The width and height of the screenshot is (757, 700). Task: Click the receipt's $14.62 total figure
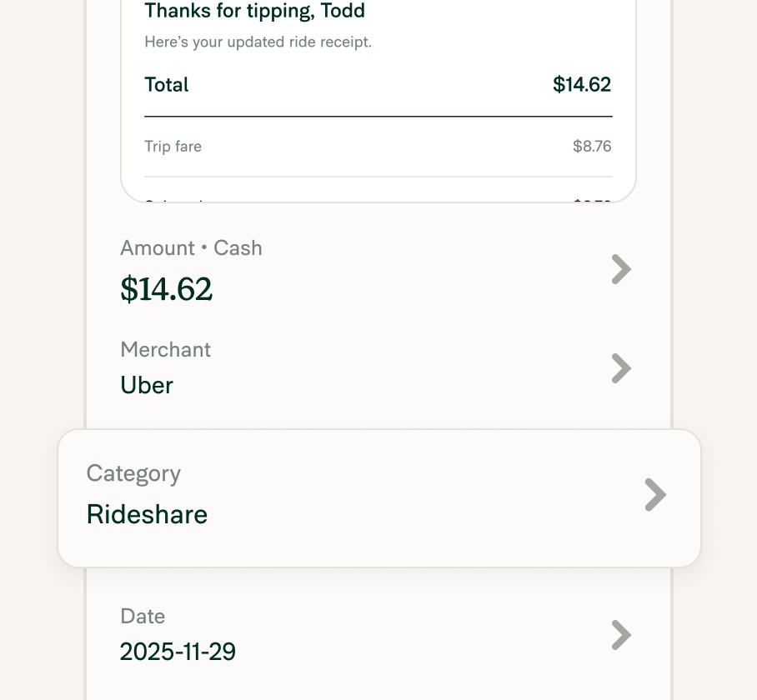click(x=582, y=84)
